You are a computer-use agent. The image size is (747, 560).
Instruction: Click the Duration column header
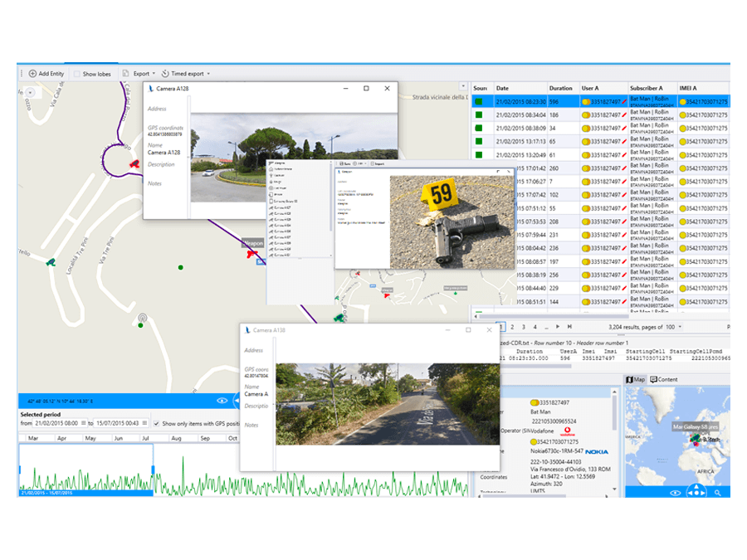[563, 88]
